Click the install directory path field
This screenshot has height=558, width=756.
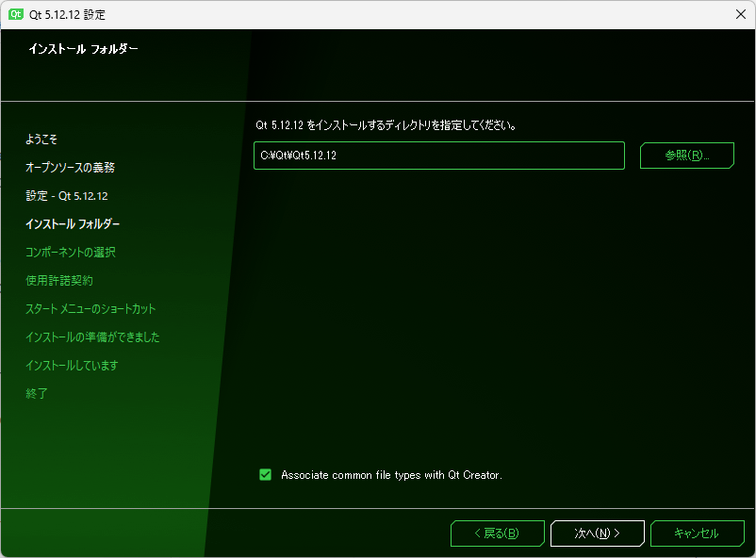pyautogui.click(x=439, y=156)
